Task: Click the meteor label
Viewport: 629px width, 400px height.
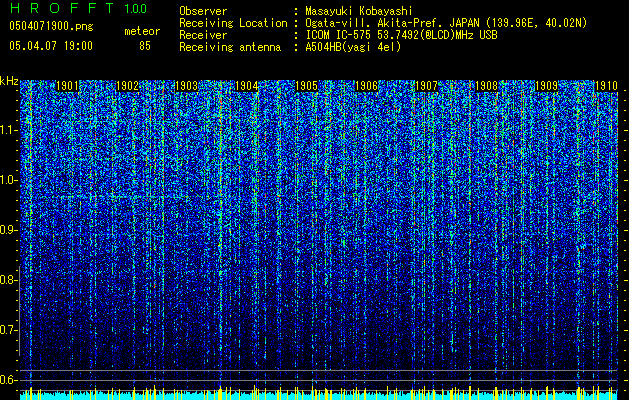Action: point(142,31)
